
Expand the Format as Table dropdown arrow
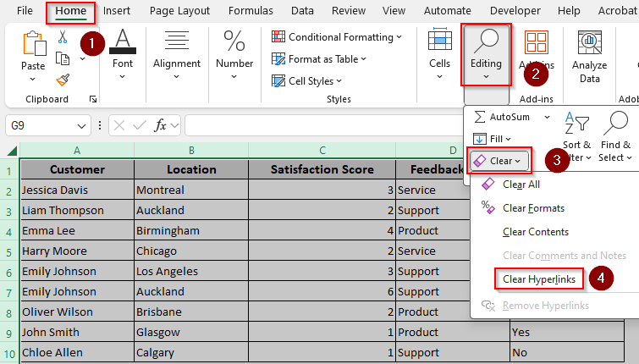[364, 59]
